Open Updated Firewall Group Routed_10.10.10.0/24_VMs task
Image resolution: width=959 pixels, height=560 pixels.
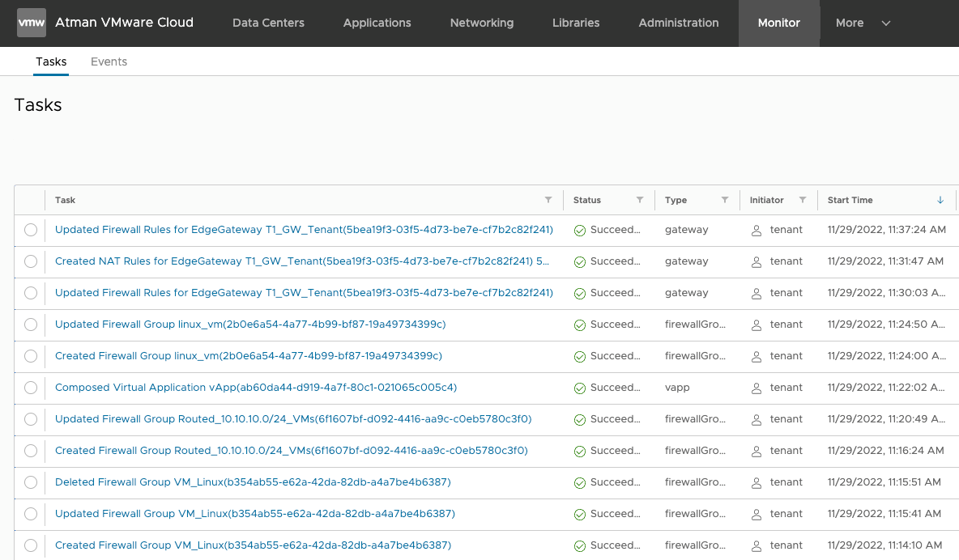293,419
